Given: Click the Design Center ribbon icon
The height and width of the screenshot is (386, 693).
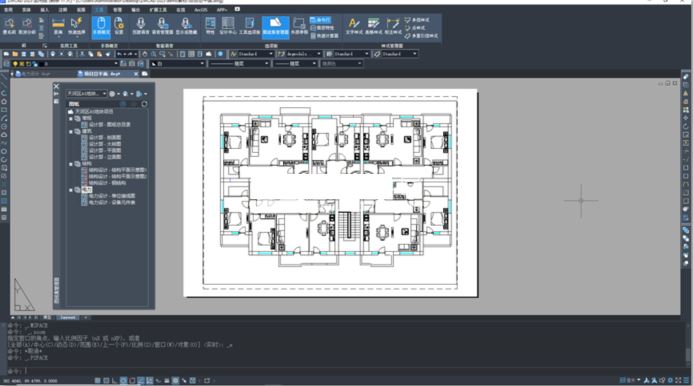Looking at the screenshot, I should [228, 26].
